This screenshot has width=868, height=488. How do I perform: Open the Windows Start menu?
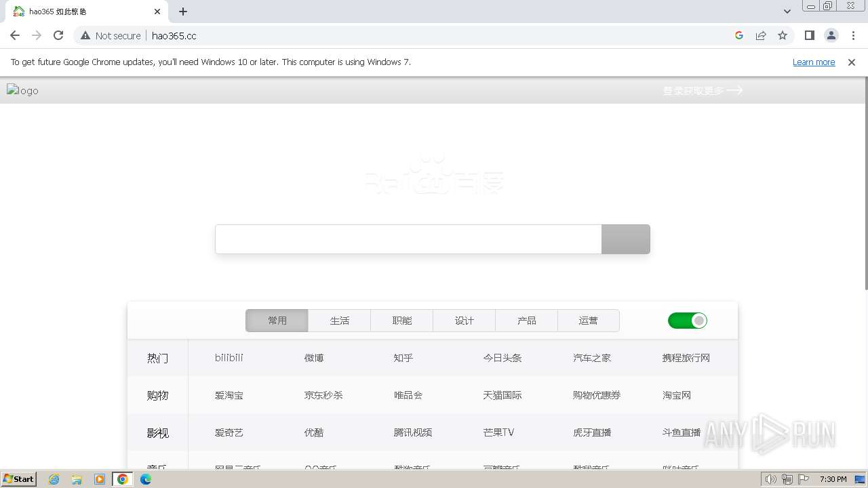19,479
